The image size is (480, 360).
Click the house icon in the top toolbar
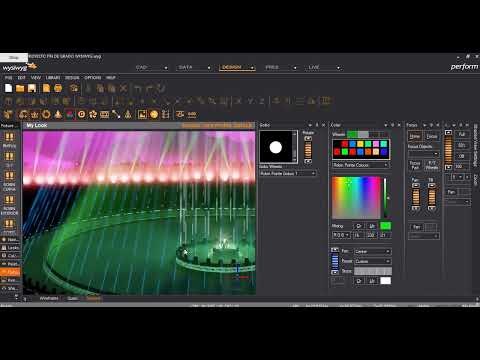74,88
